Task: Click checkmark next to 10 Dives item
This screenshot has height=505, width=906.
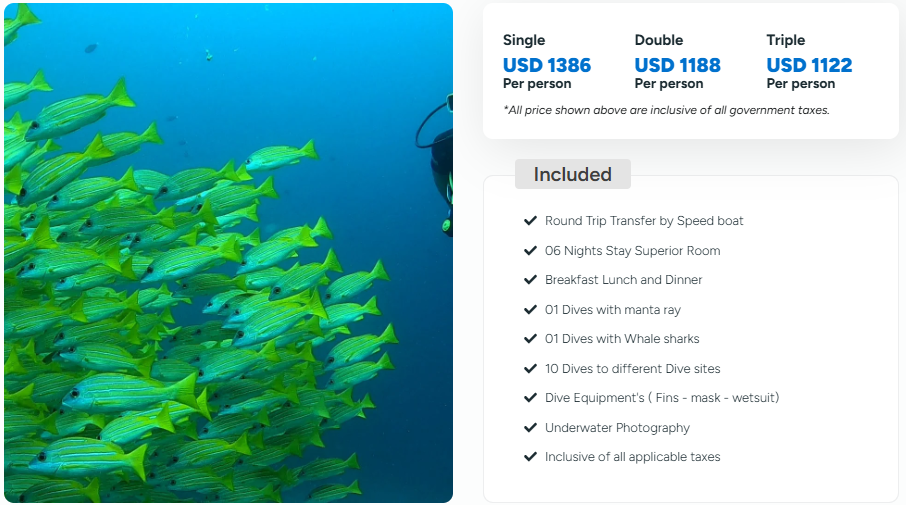Action: pyautogui.click(x=530, y=369)
